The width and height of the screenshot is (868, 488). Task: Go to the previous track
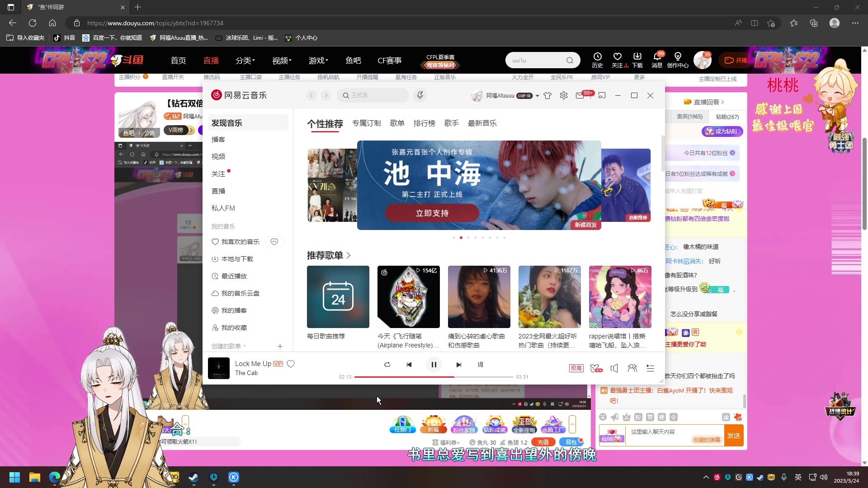(409, 365)
